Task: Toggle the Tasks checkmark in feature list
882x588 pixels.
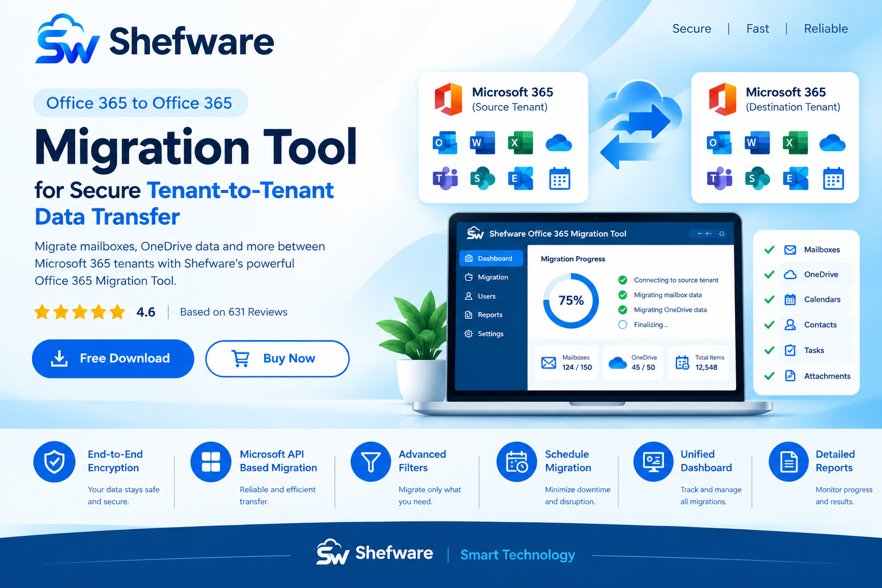Action: (769, 350)
